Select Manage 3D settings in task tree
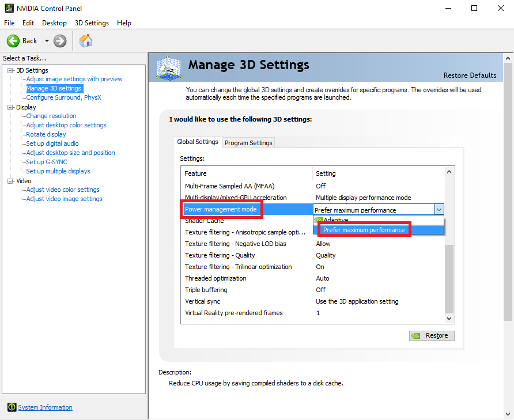The width and height of the screenshot is (514, 420). pyautogui.click(x=54, y=88)
